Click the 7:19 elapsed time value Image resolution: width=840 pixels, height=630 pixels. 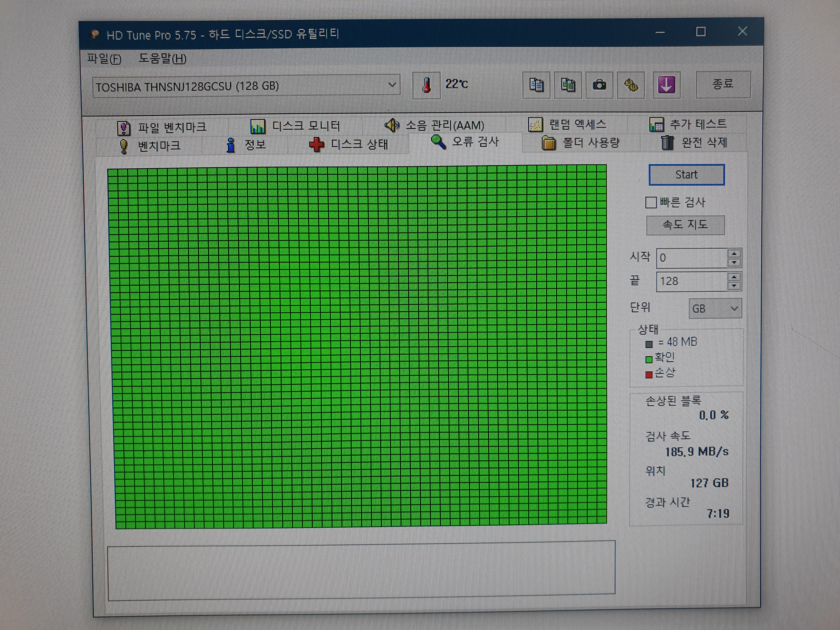(718, 514)
